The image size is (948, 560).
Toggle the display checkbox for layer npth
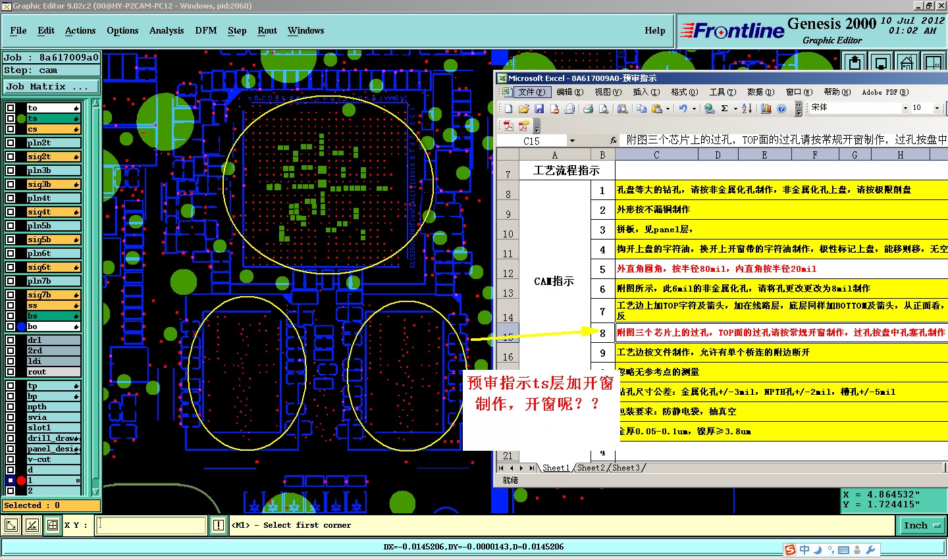coord(11,407)
